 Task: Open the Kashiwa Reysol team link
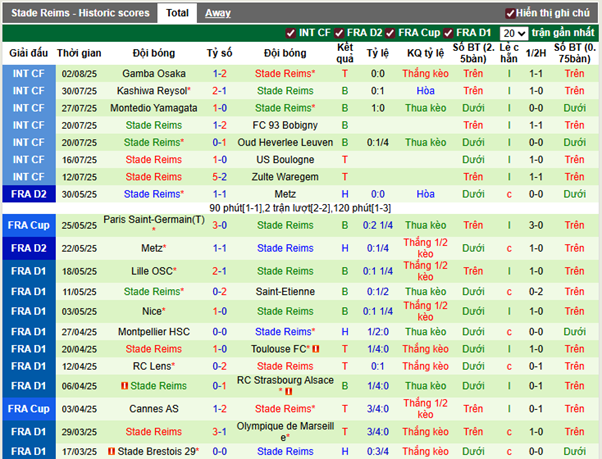click(x=152, y=91)
